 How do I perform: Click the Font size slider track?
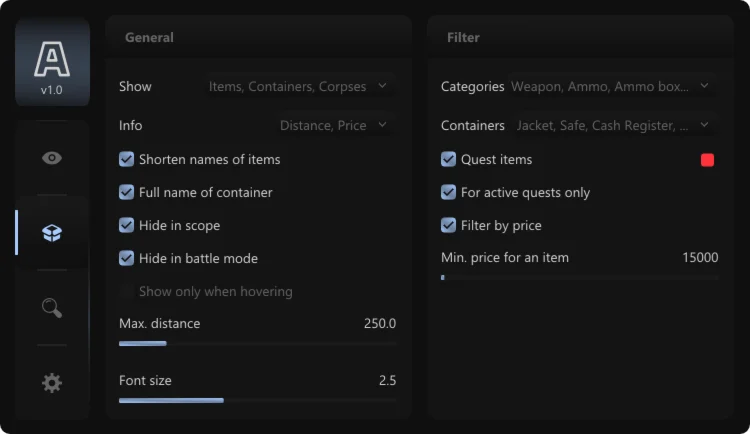coord(257,400)
